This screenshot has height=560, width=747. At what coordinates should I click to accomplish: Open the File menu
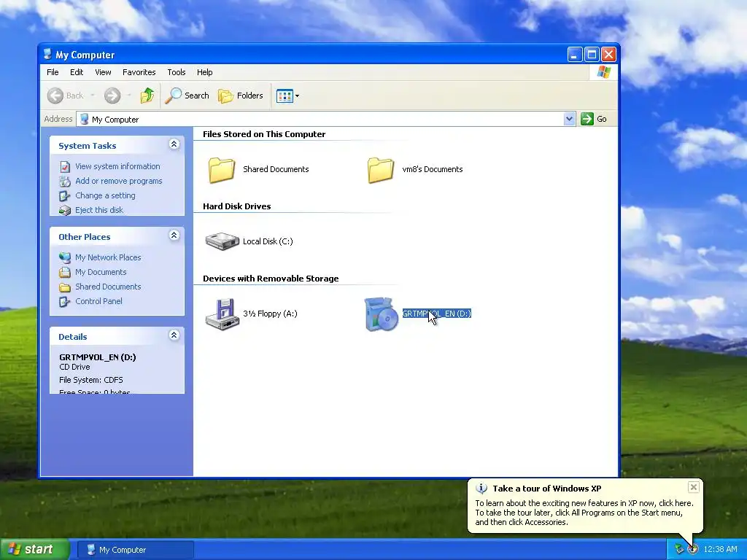53,72
